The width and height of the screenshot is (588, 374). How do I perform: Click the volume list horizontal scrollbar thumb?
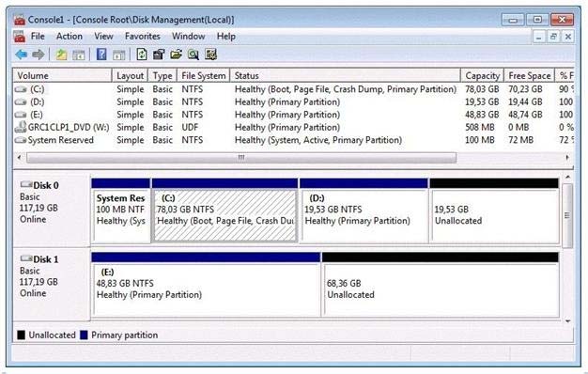(x=241, y=158)
